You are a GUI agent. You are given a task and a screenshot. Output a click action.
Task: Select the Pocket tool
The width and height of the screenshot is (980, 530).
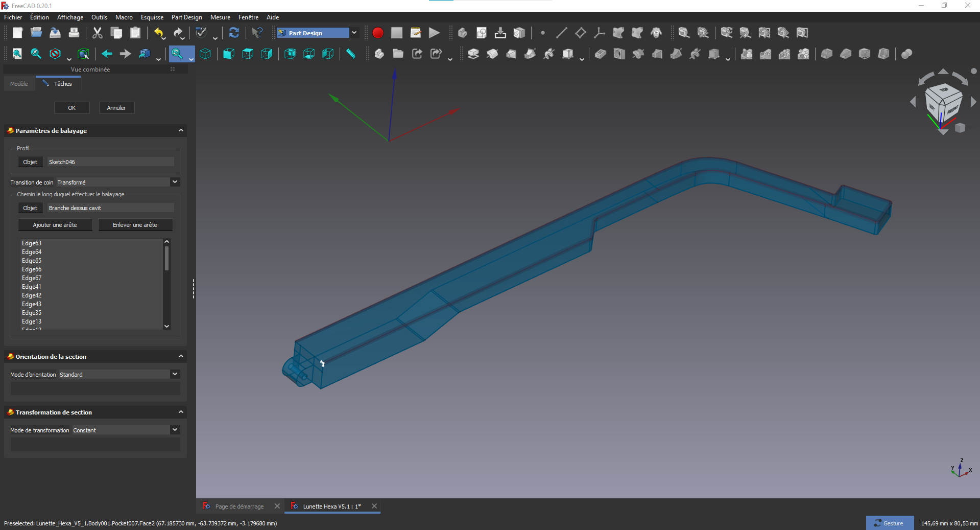(600, 54)
